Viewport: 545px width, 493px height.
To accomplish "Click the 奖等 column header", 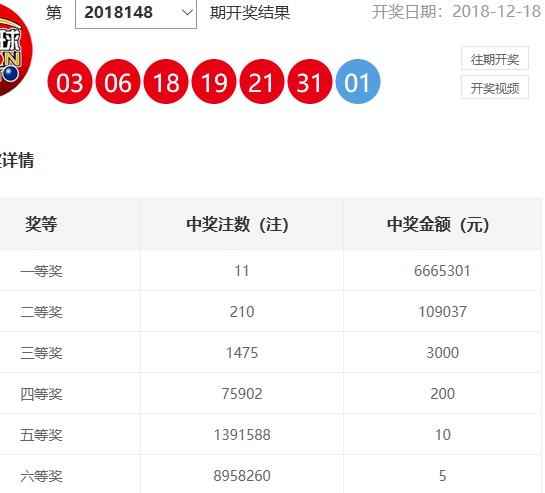I will tap(41, 224).
